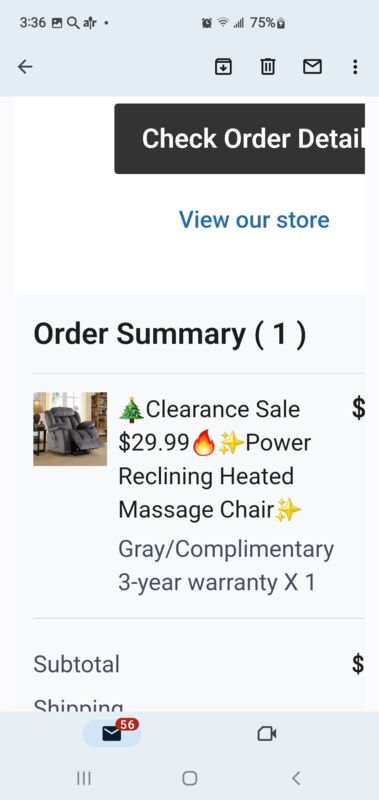Tap the Android home button

190,778
